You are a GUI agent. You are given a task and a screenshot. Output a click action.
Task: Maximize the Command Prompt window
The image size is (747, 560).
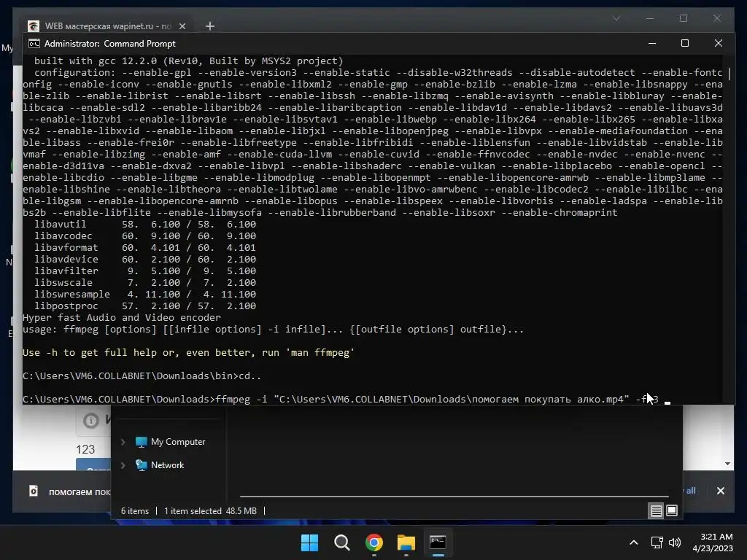pyautogui.click(x=684, y=43)
